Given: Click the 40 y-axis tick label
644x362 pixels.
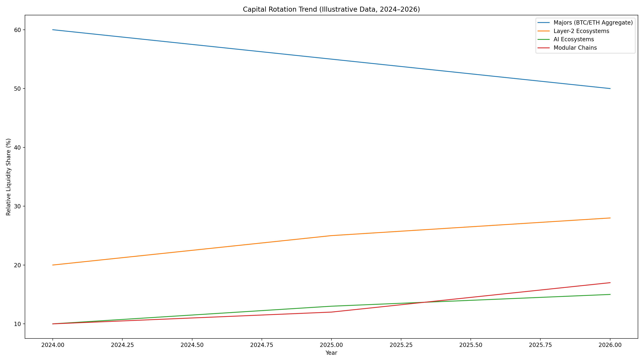Looking at the screenshot, I should tap(17, 147).
